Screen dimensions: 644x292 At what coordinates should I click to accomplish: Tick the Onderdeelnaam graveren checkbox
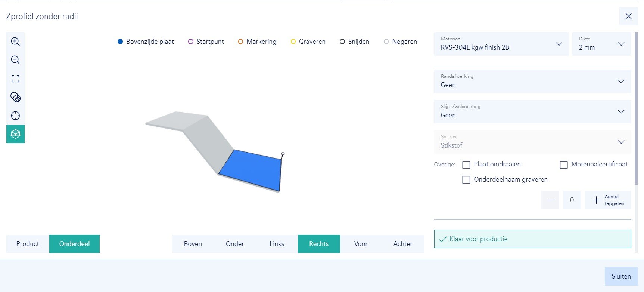[466, 180]
